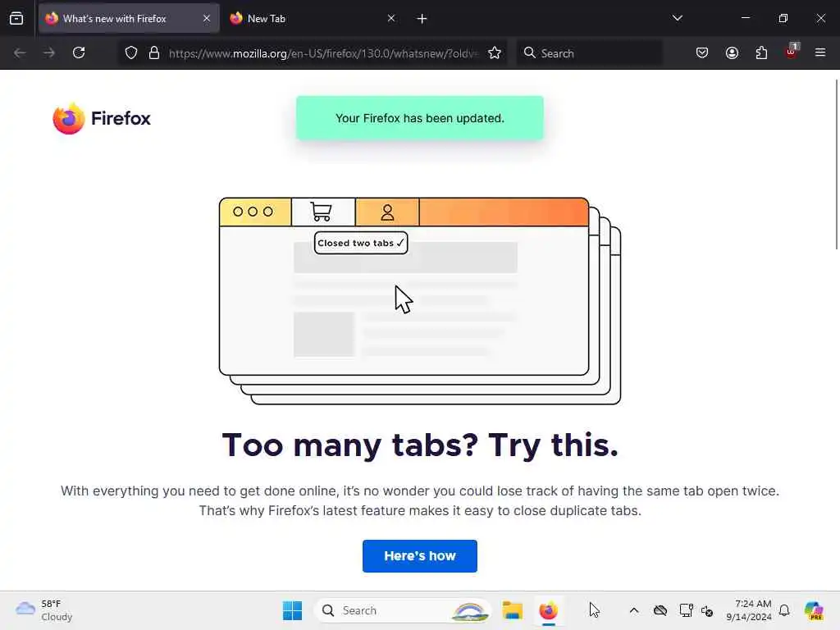Image resolution: width=840 pixels, height=630 pixels.
Task: Show hidden system tray icons
Action: point(634,610)
